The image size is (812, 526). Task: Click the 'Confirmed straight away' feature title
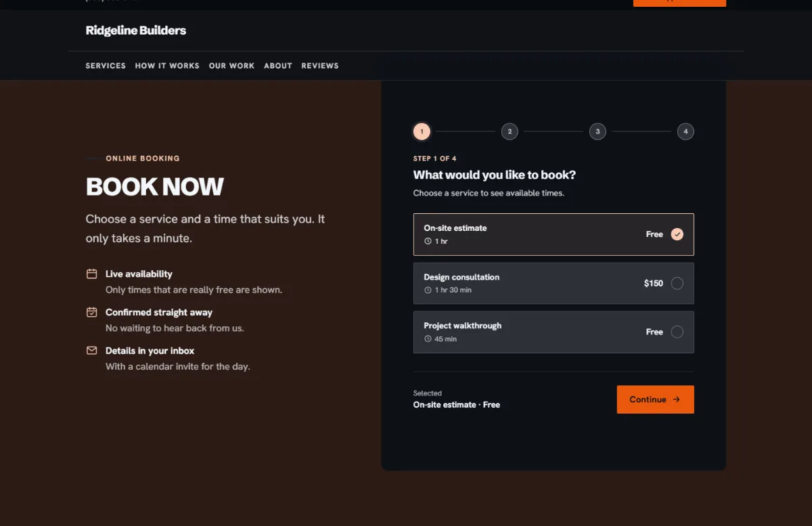click(159, 313)
